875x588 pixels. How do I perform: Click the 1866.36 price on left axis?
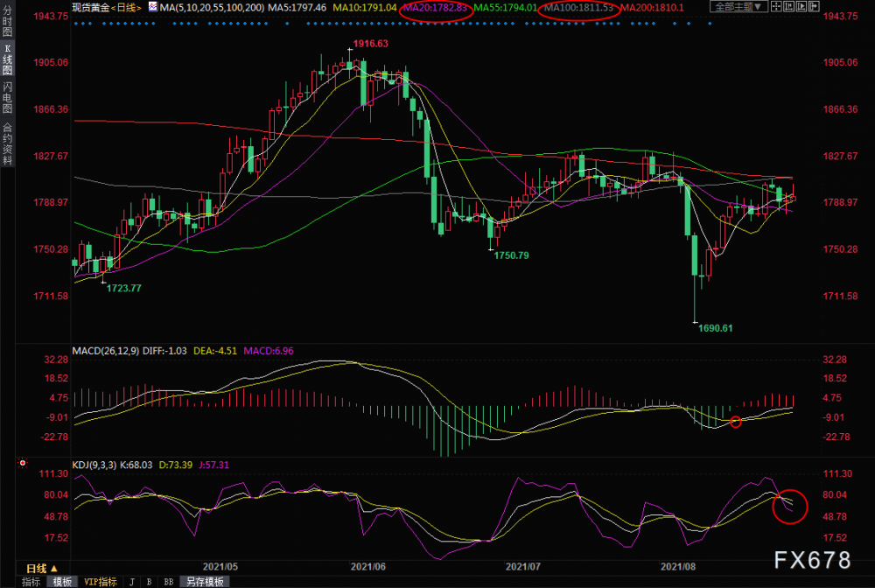coord(51,109)
